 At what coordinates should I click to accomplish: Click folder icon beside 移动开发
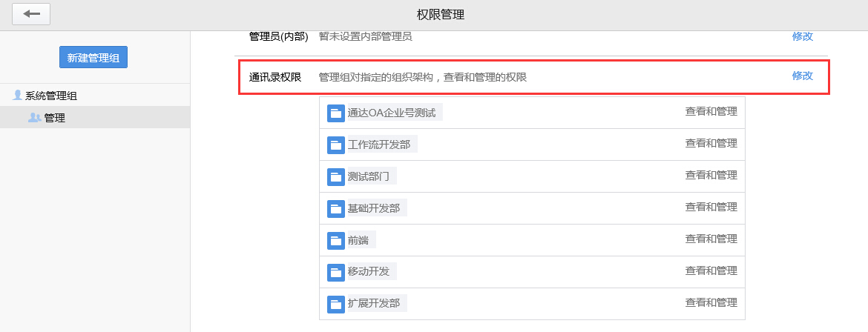pyautogui.click(x=336, y=272)
